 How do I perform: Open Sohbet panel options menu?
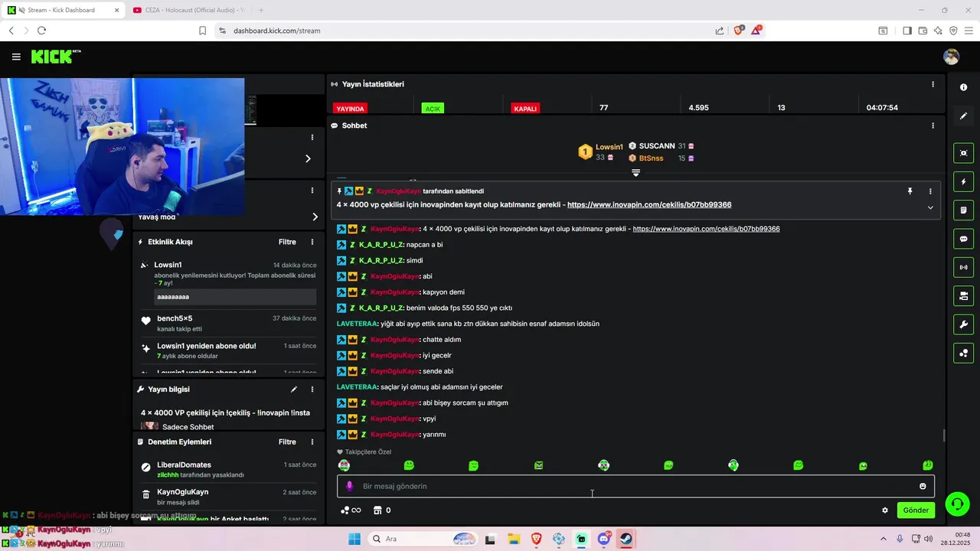point(933,126)
